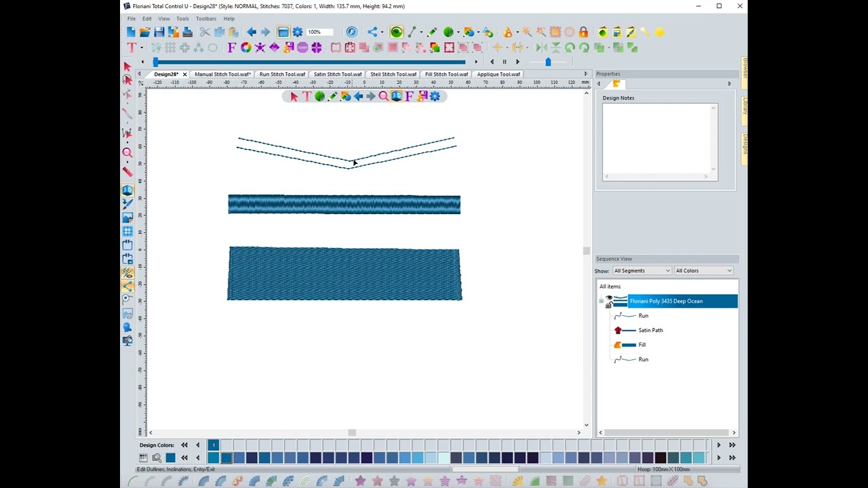Open the View menu
The width and height of the screenshot is (868, 488).
point(164,19)
